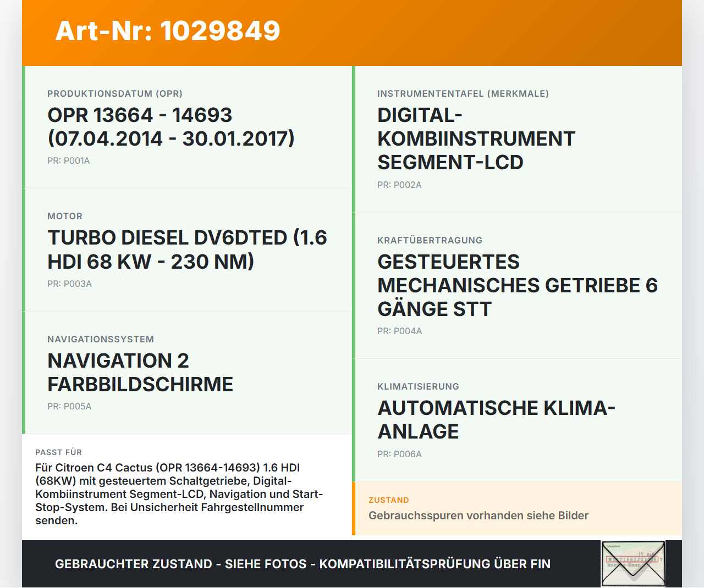Click the OPR 13664 - 14693 production date value

point(171,127)
